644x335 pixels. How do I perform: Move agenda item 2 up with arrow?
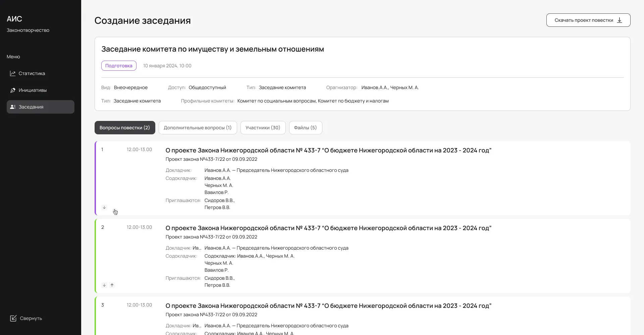(112, 285)
